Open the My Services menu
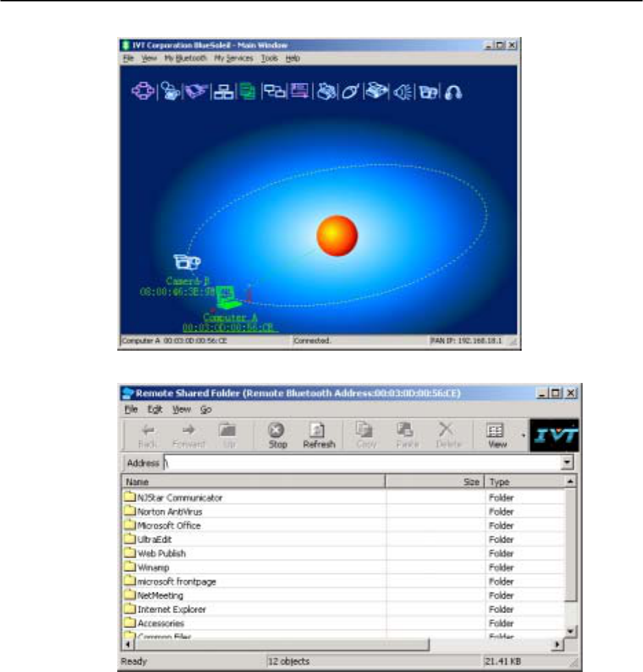Viewport: 643px width, 672px height. [233, 58]
